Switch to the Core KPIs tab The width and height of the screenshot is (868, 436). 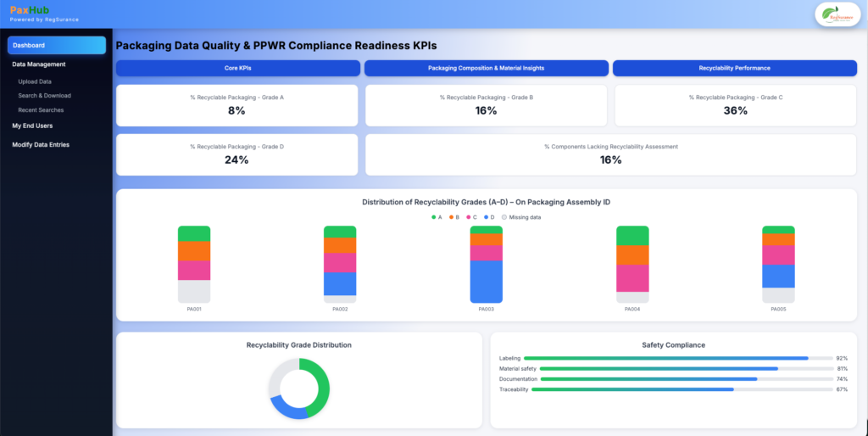click(x=237, y=68)
